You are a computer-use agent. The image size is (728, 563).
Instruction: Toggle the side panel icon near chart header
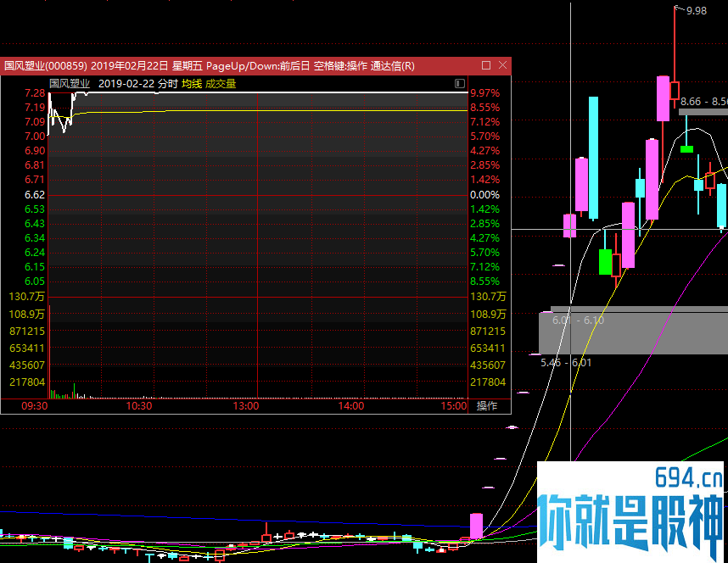(x=460, y=84)
